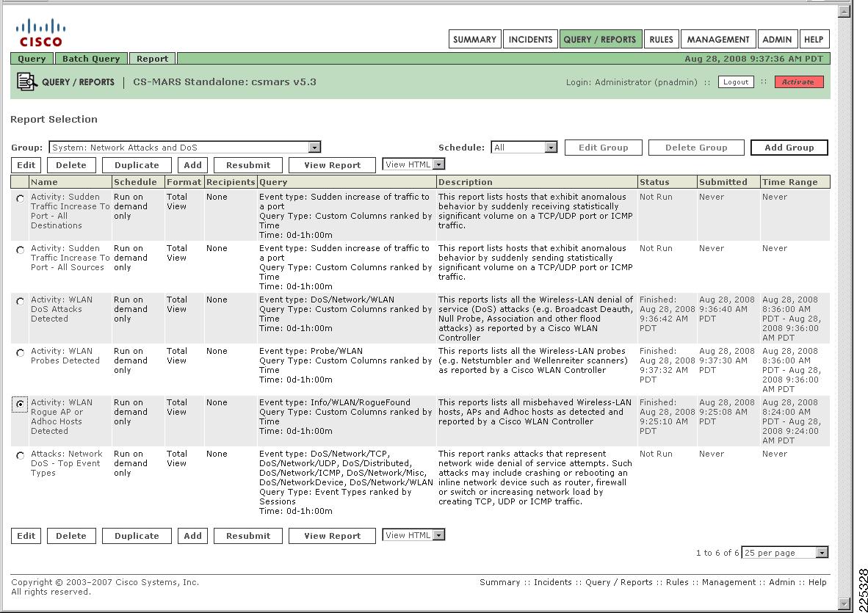This screenshot has width=868, height=613.
Task: Select the WLAN DoS Attacks Detected radio button
Action: [x=21, y=301]
